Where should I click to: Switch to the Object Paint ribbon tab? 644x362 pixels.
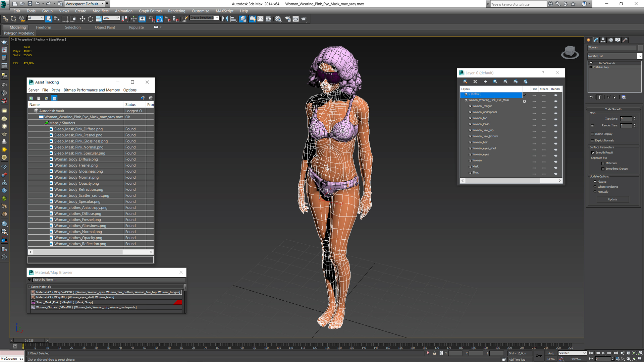click(105, 27)
